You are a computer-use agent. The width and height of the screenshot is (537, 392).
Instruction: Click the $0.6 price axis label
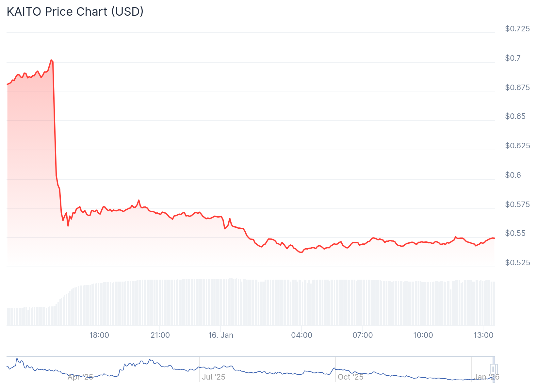click(x=513, y=175)
